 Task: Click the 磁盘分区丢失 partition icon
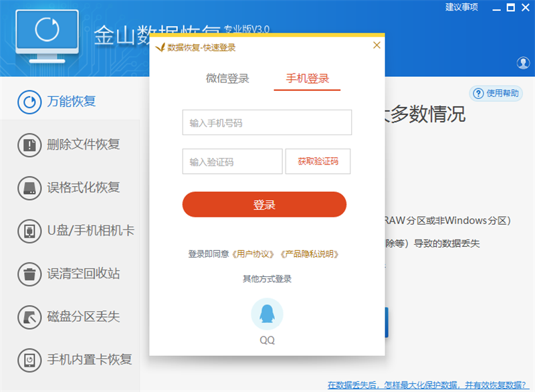click(x=29, y=317)
